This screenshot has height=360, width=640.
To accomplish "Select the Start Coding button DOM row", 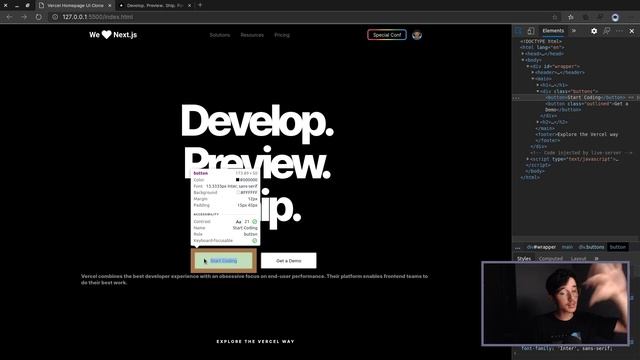I will coord(585,98).
